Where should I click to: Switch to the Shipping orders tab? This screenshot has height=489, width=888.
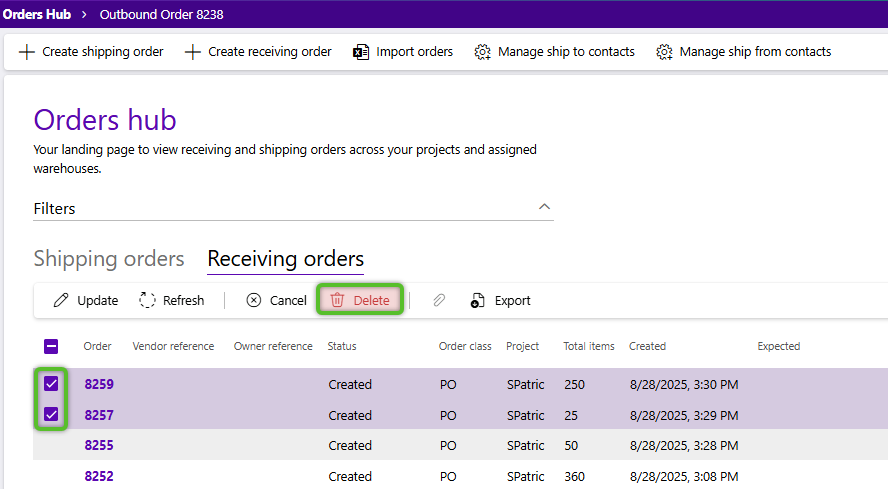109,259
